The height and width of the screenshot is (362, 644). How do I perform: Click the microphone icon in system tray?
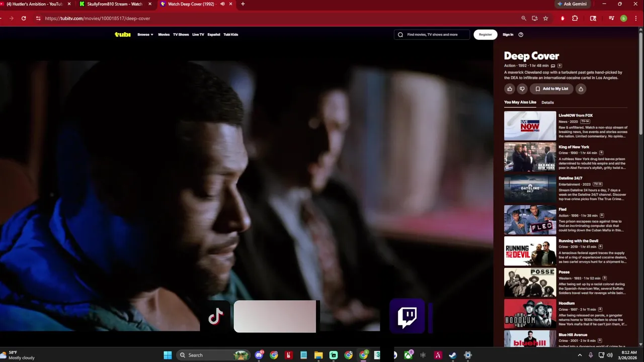tap(591, 355)
